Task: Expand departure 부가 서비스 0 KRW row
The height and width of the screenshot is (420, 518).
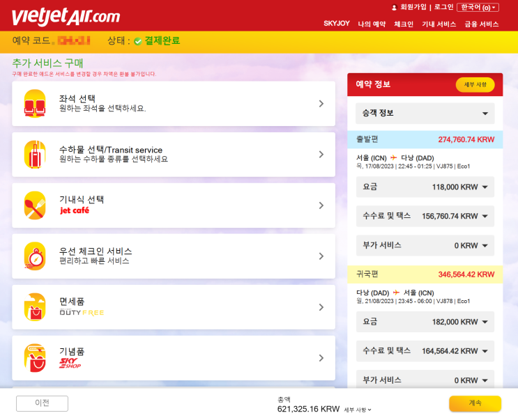Action: point(425,245)
